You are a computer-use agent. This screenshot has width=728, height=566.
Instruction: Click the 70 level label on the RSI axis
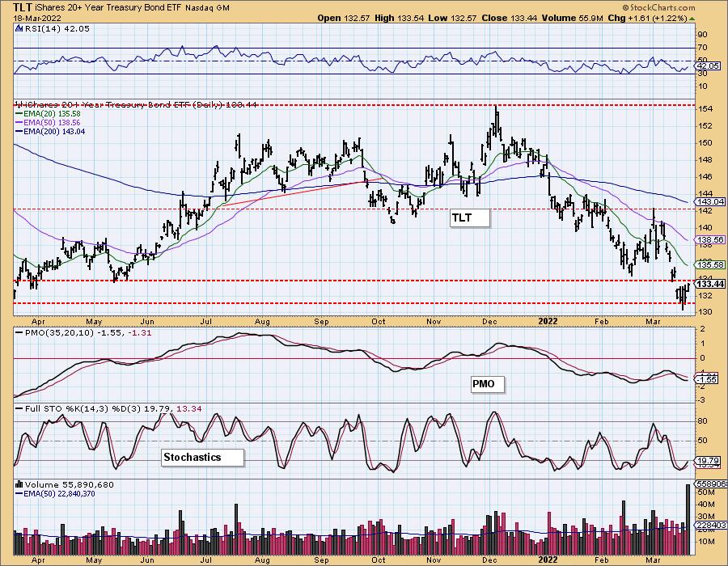click(702, 48)
